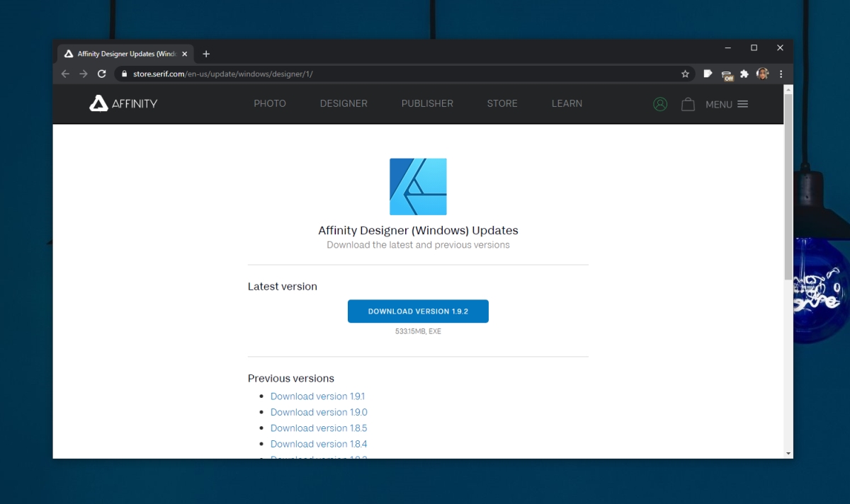This screenshot has height=504, width=850.
Task: Click Download the latest and previous versions subtitle
Action: tap(418, 245)
